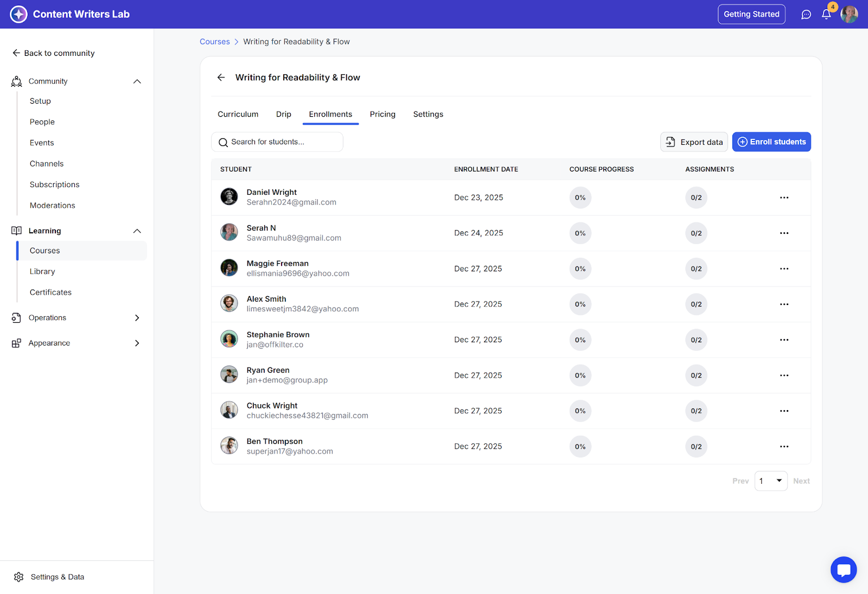The height and width of the screenshot is (594, 868).
Task: Open the user profile avatar in header
Action: tap(849, 15)
